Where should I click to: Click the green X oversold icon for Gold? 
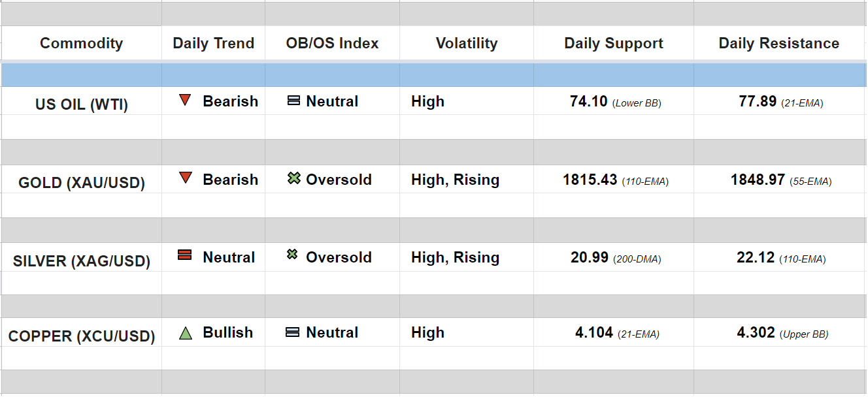(293, 178)
